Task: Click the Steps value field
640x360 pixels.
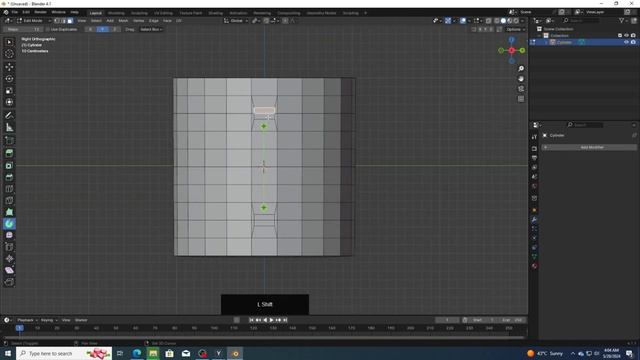Action: (x=23, y=29)
